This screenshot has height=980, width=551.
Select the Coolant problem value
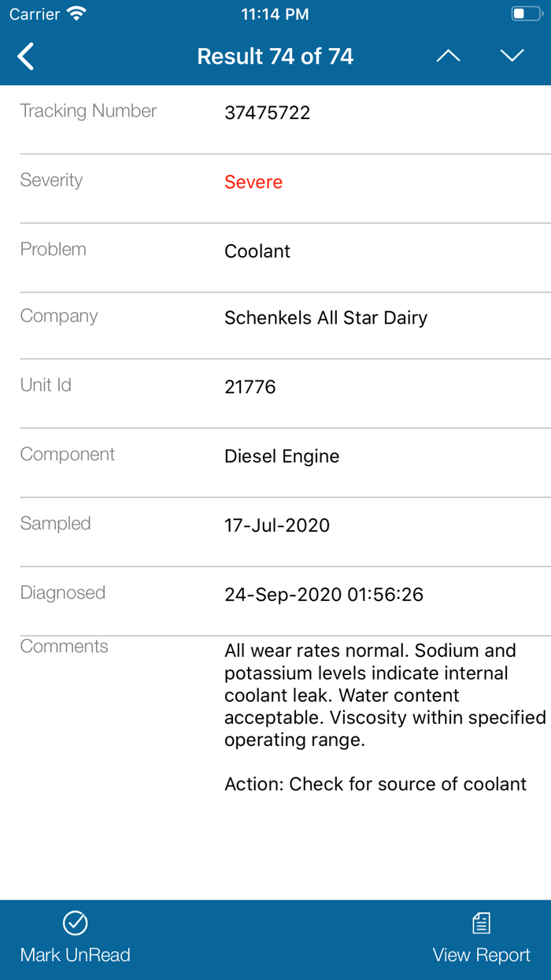point(257,251)
